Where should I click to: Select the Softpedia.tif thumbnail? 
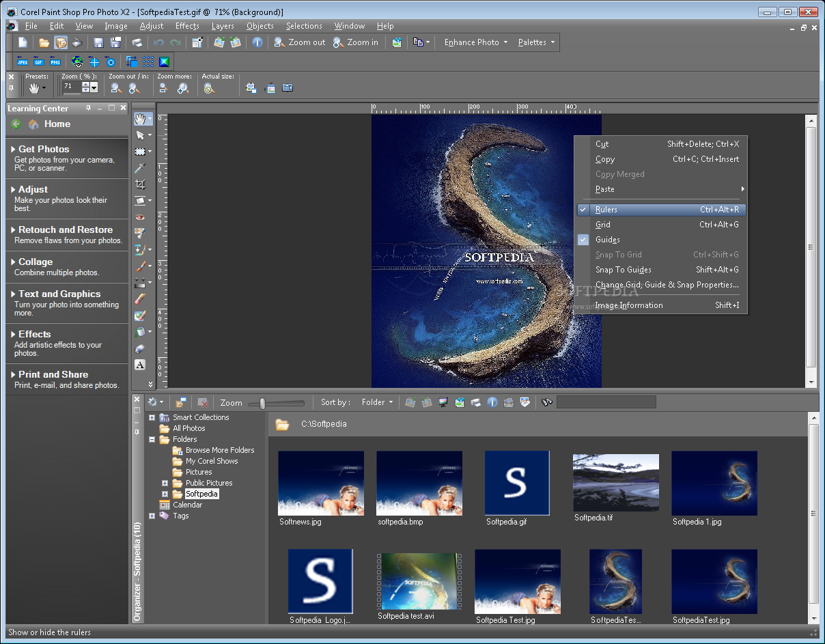pos(615,481)
